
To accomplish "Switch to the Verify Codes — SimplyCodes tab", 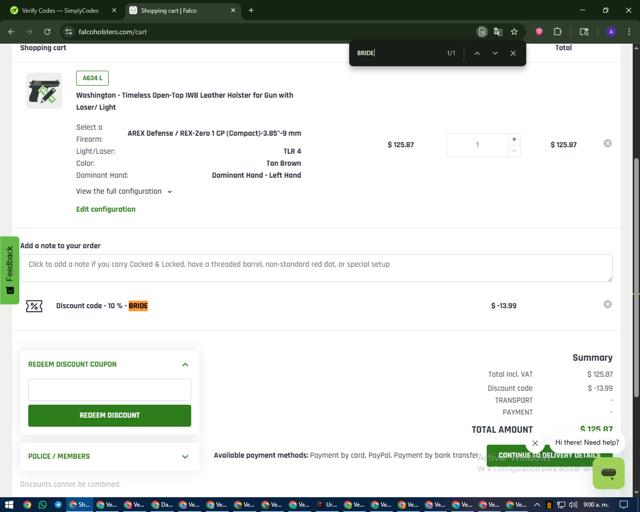I will click(x=60, y=11).
